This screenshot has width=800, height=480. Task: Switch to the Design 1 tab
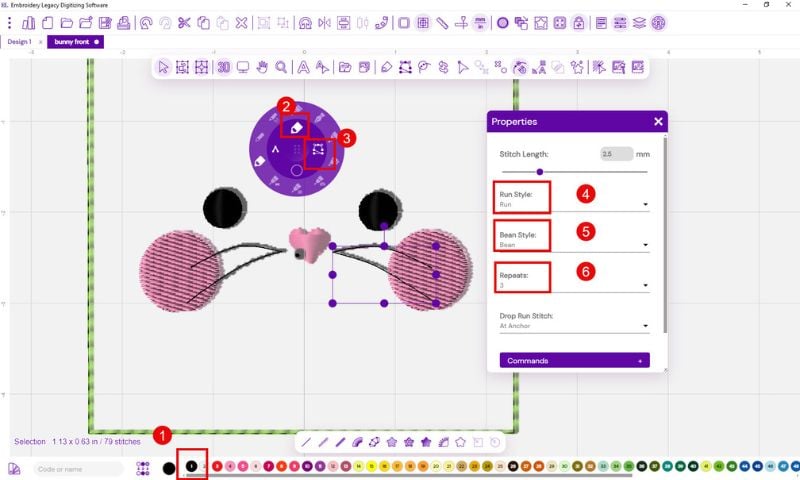pos(20,42)
